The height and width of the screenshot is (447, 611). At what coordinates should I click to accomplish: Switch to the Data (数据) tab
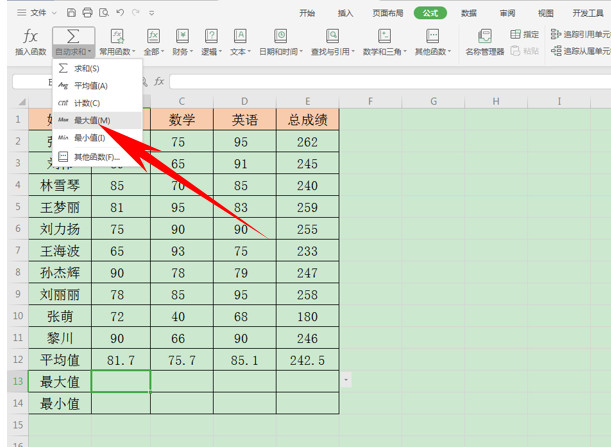coord(469,13)
